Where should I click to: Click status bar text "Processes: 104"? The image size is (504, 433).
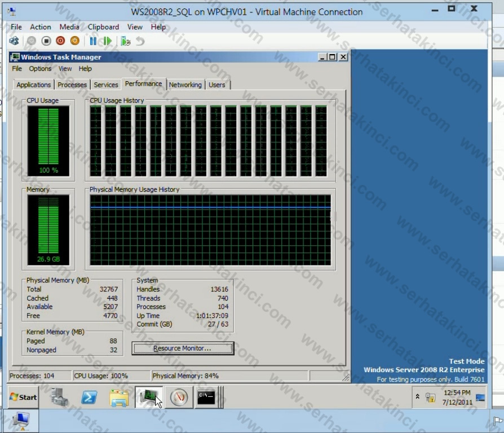coord(32,376)
